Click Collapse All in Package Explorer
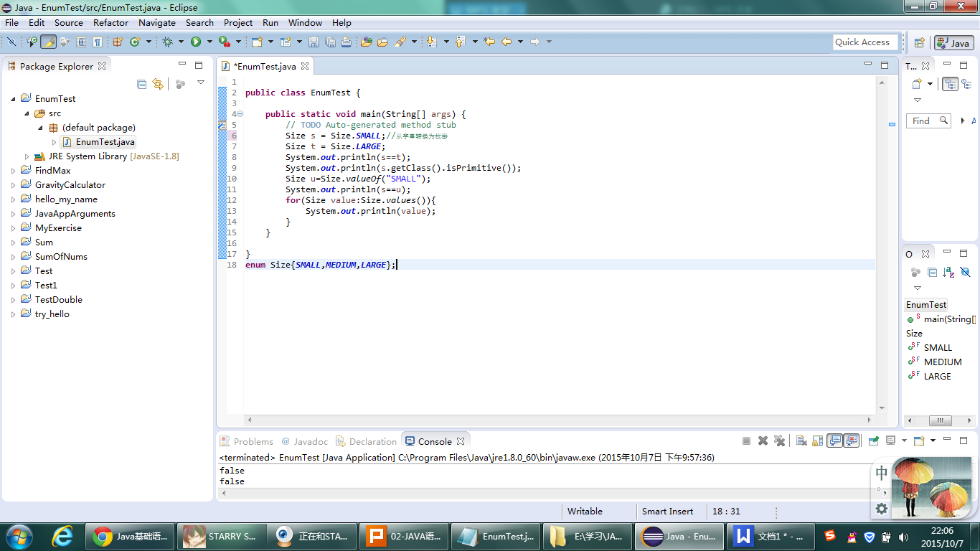980x551 pixels. pos(141,84)
